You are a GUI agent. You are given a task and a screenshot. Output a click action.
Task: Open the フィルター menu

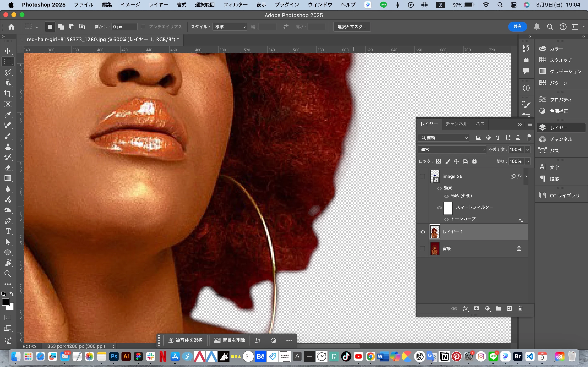[235, 5]
